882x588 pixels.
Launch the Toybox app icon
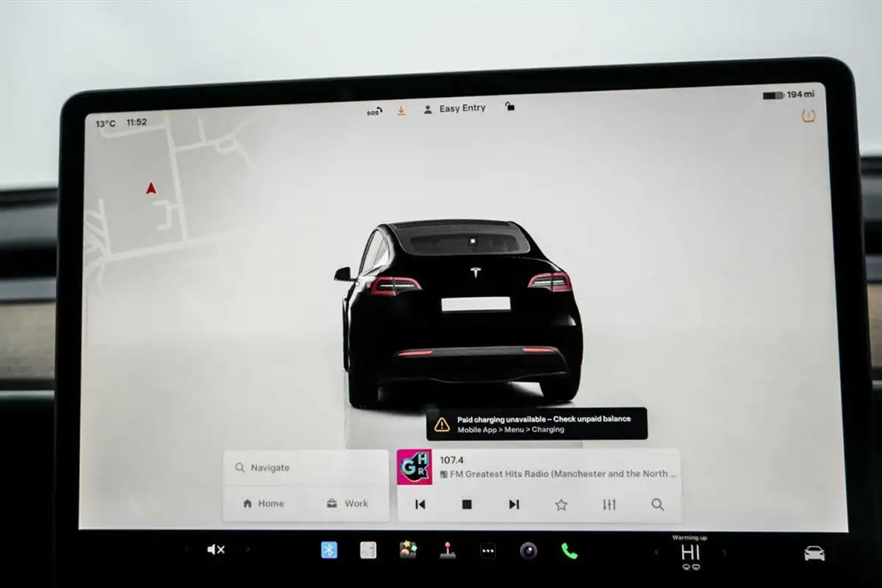(x=407, y=550)
